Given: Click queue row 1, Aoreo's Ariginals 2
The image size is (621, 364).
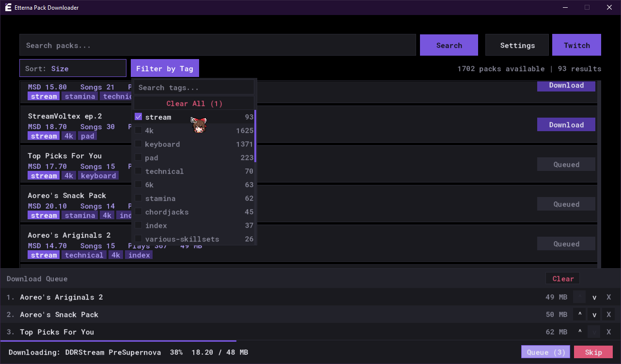Looking at the screenshot, I should (310, 297).
